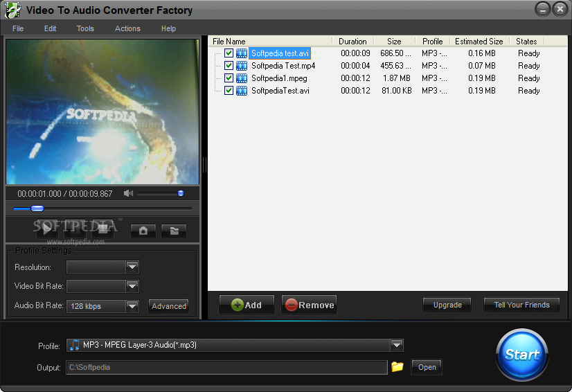Image resolution: width=572 pixels, height=392 pixels.
Task: Uncheck the Softpedia1.mpeg checkbox
Action: tap(229, 78)
